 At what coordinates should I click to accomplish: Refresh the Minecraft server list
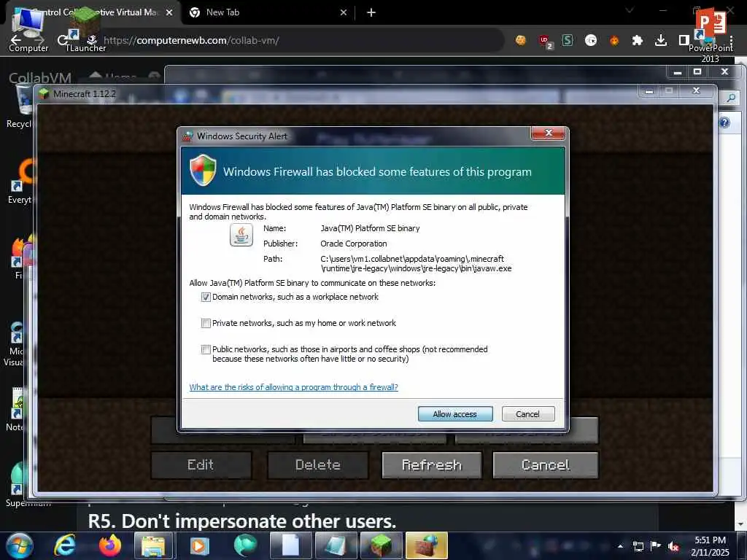coord(432,464)
